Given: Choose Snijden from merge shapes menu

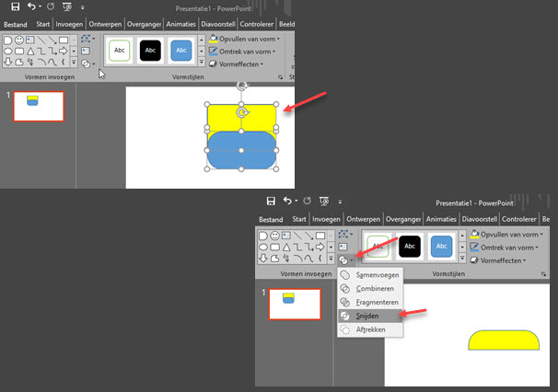Looking at the screenshot, I should click(370, 316).
